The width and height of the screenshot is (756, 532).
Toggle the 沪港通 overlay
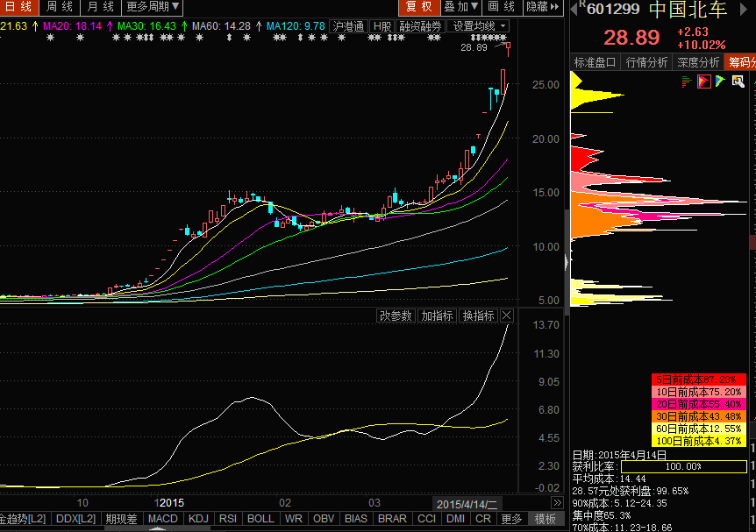[348, 26]
